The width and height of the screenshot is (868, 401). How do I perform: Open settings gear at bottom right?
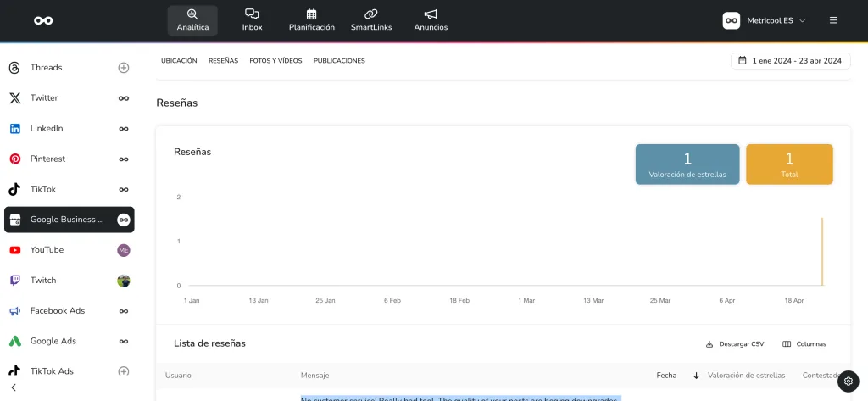[x=848, y=381]
